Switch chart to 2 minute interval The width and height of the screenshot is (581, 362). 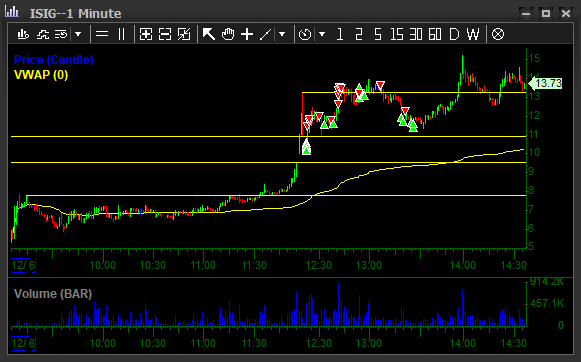[359, 34]
